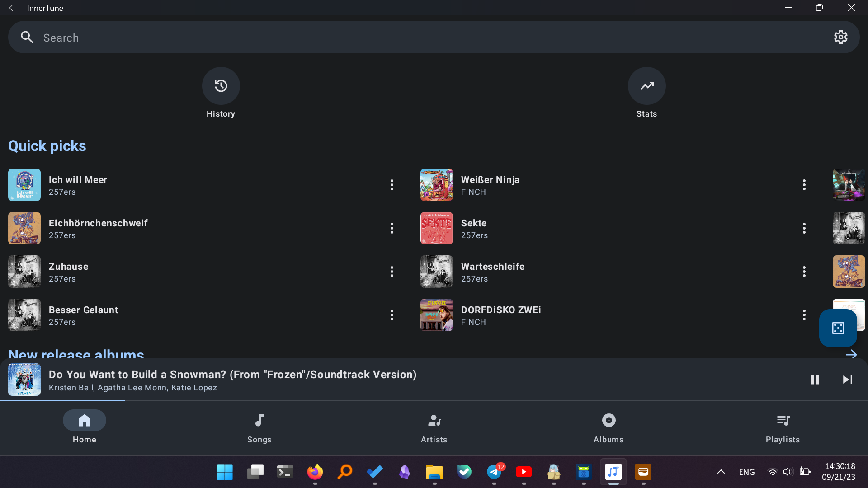Click the random shuffle dice button

point(837,328)
